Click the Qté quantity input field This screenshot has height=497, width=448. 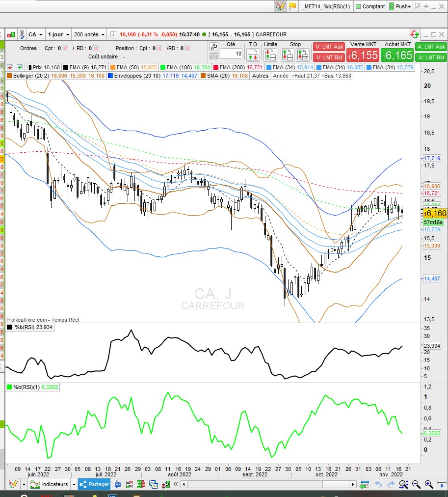[x=231, y=54]
